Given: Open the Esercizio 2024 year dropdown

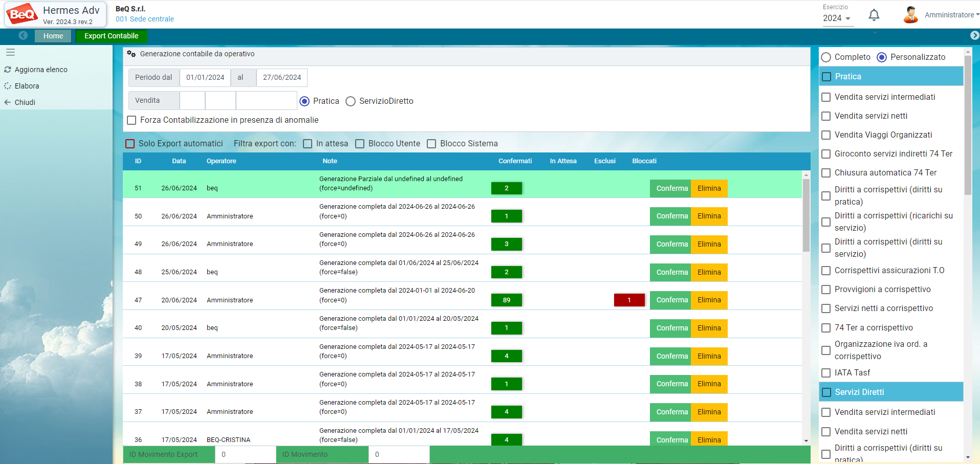Looking at the screenshot, I should (837, 18).
